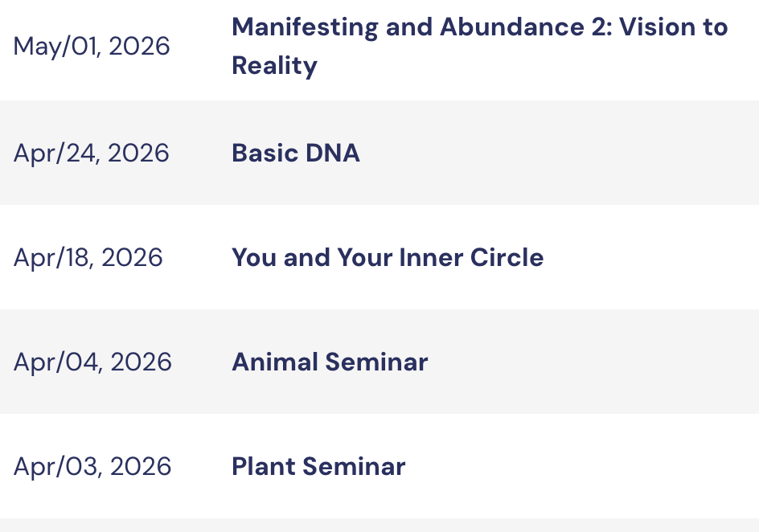Open the Animal Seminar link
This screenshot has width=759, height=532.
[329, 362]
